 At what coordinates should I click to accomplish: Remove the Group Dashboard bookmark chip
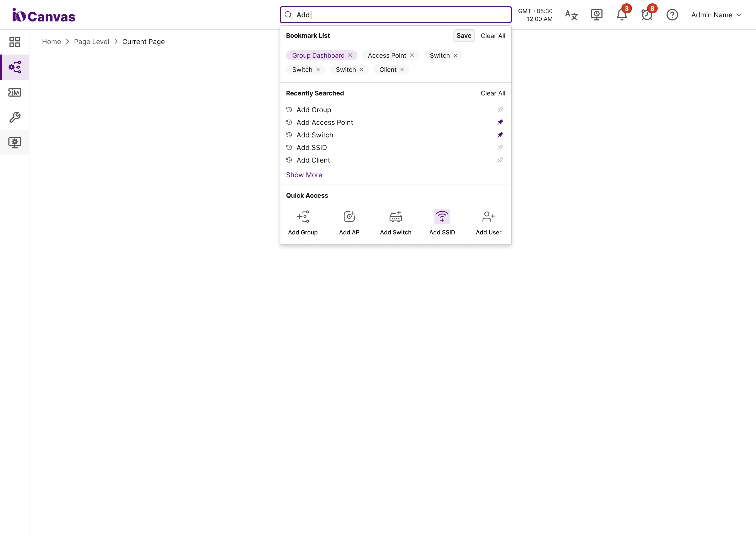click(x=350, y=56)
